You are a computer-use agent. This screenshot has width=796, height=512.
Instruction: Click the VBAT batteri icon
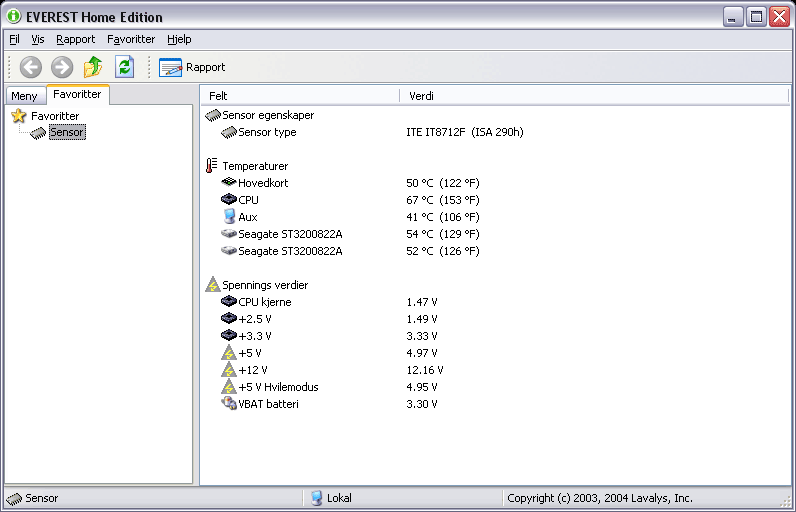click(229, 403)
